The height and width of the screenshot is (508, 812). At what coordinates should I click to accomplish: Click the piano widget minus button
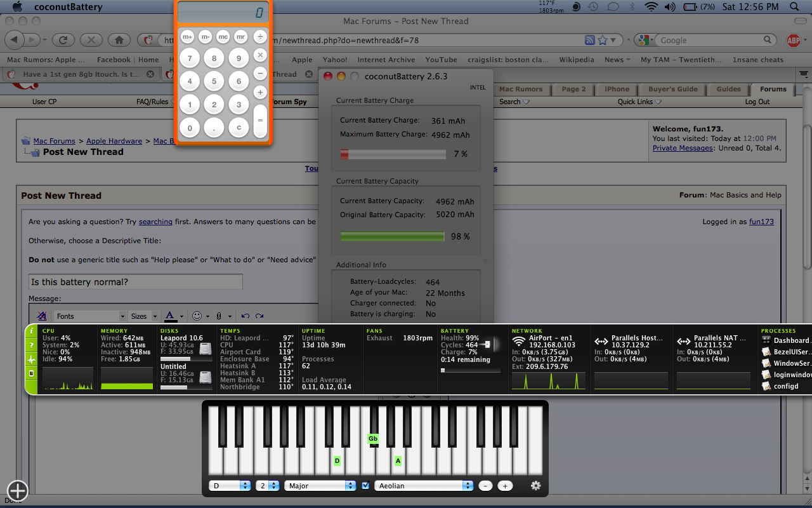point(485,486)
